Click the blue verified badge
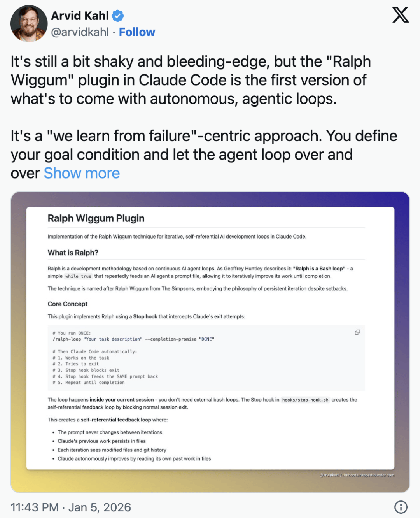 [x=118, y=16]
